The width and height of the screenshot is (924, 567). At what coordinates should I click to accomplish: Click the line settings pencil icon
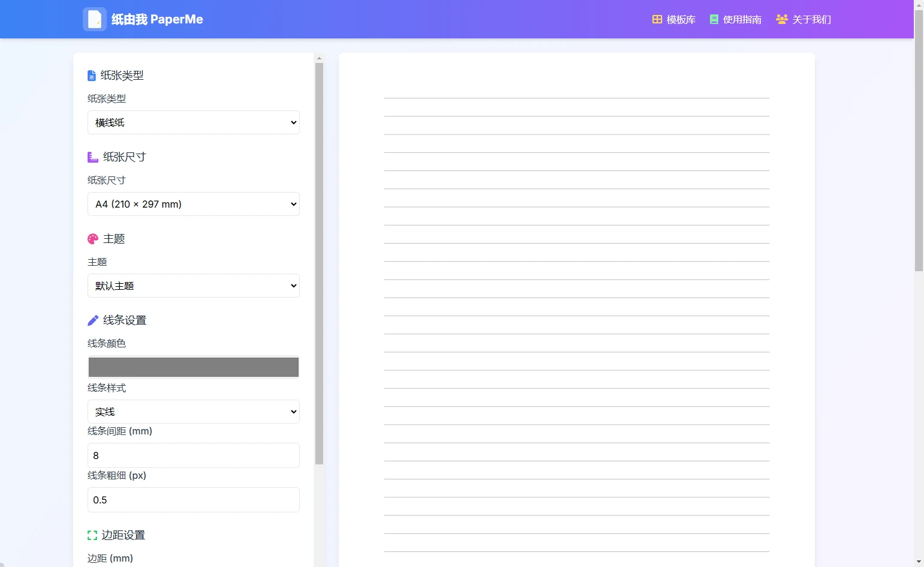click(x=93, y=320)
